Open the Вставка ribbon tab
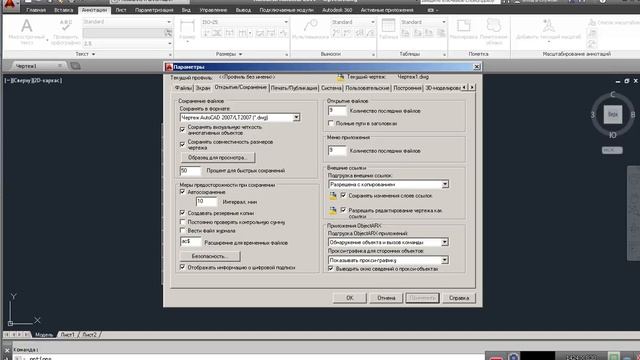 [x=63, y=10]
